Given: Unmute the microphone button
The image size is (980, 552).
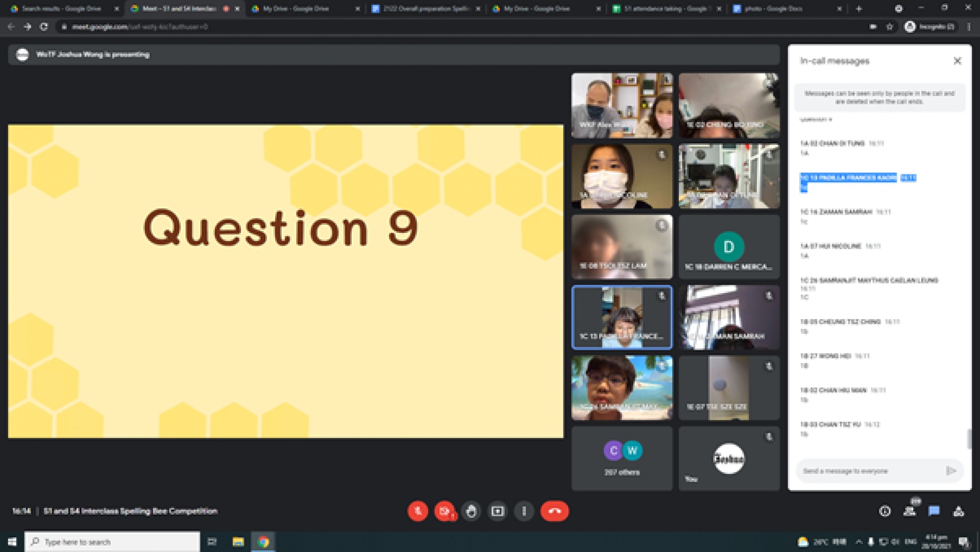Looking at the screenshot, I should click(x=418, y=511).
